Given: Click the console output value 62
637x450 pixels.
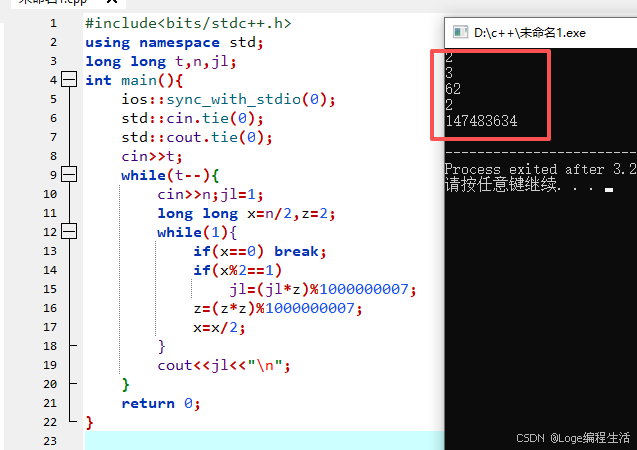Looking at the screenshot, I should tap(453, 89).
